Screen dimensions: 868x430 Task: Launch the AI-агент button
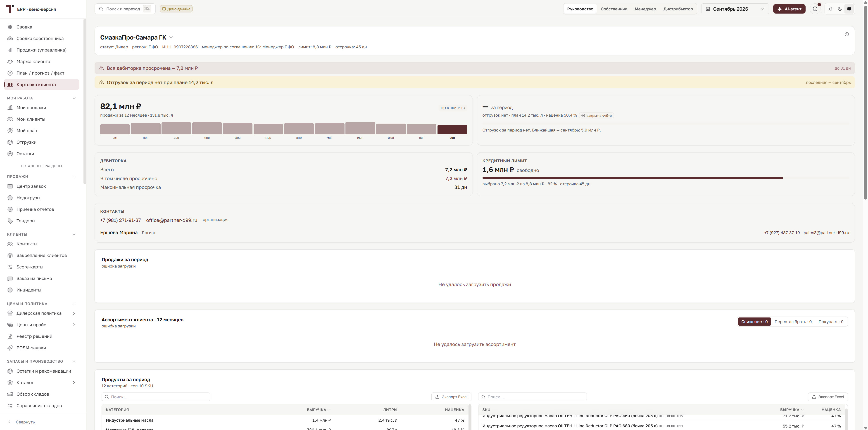coord(789,9)
